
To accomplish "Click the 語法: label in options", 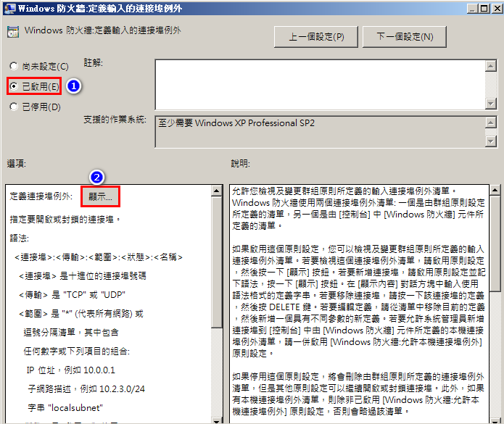I will (20, 238).
